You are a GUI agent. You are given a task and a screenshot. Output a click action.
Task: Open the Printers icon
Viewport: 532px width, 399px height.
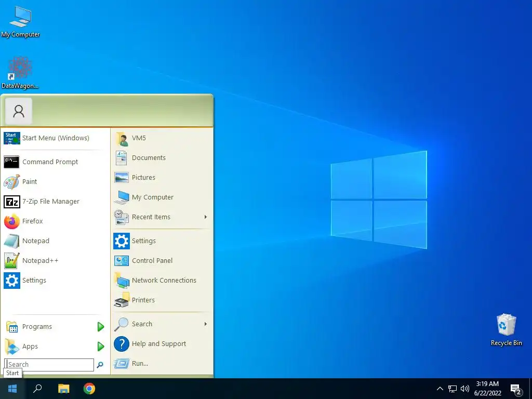[x=122, y=300]
